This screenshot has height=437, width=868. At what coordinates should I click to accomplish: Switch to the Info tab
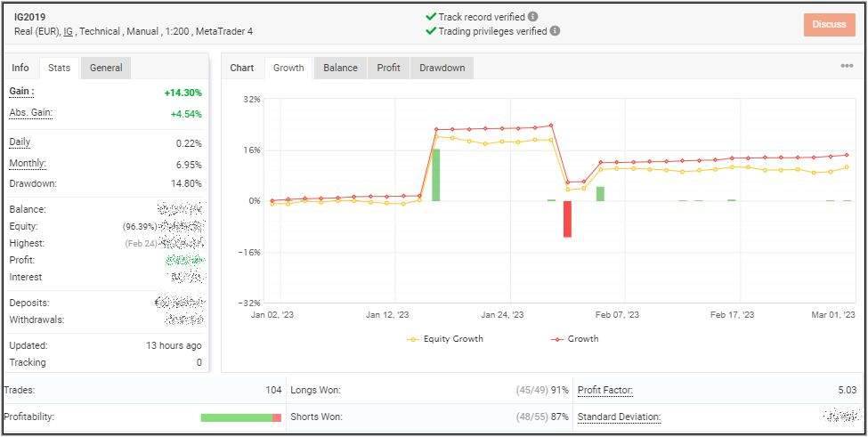(20, 68)
